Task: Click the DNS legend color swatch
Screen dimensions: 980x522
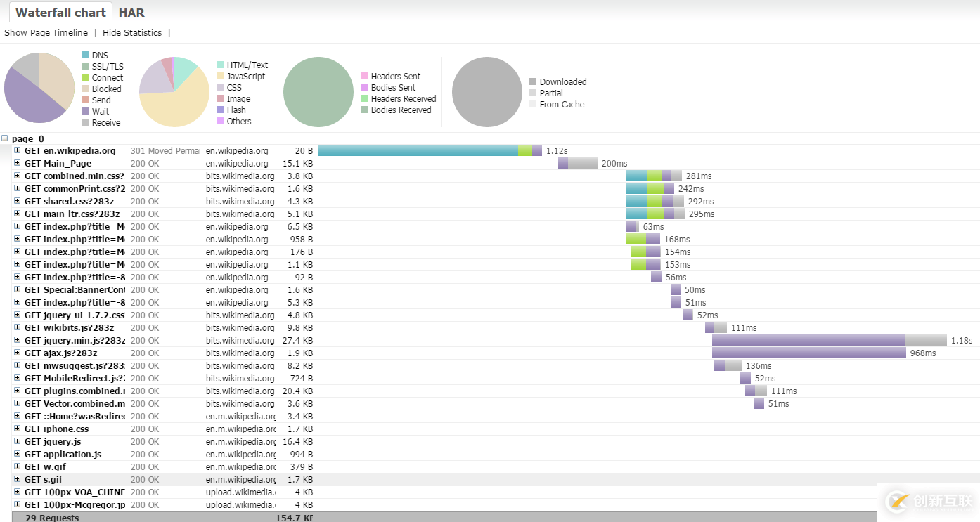Action: coord(85,56)
